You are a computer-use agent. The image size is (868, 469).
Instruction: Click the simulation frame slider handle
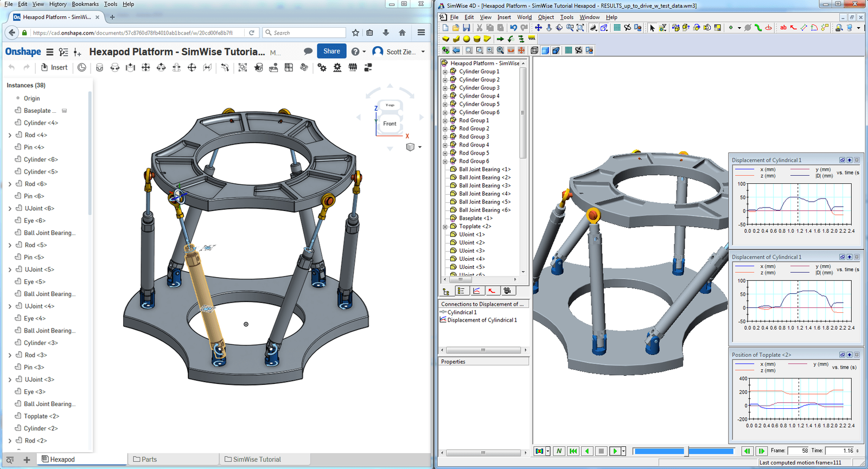(686, 451)
